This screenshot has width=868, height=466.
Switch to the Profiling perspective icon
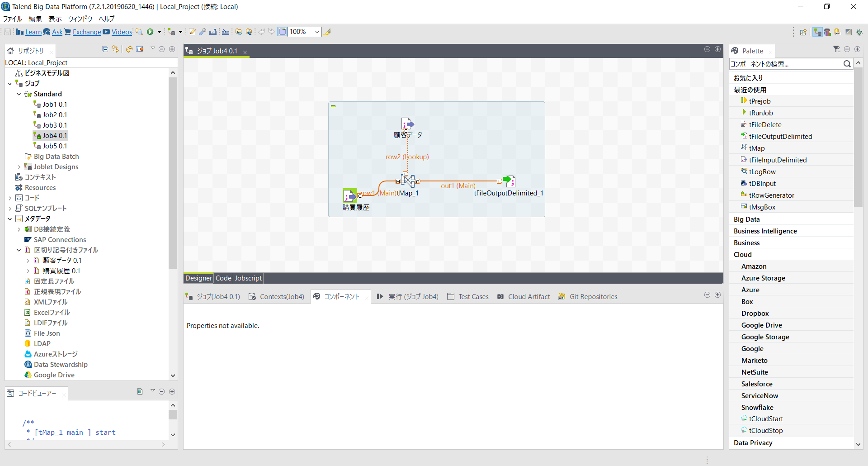pos(827,32)
